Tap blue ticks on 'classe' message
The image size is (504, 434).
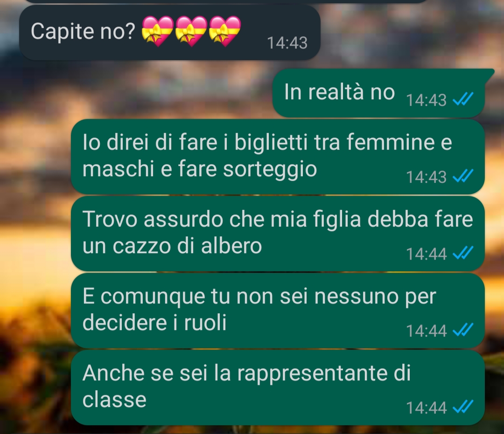(463, 407)
